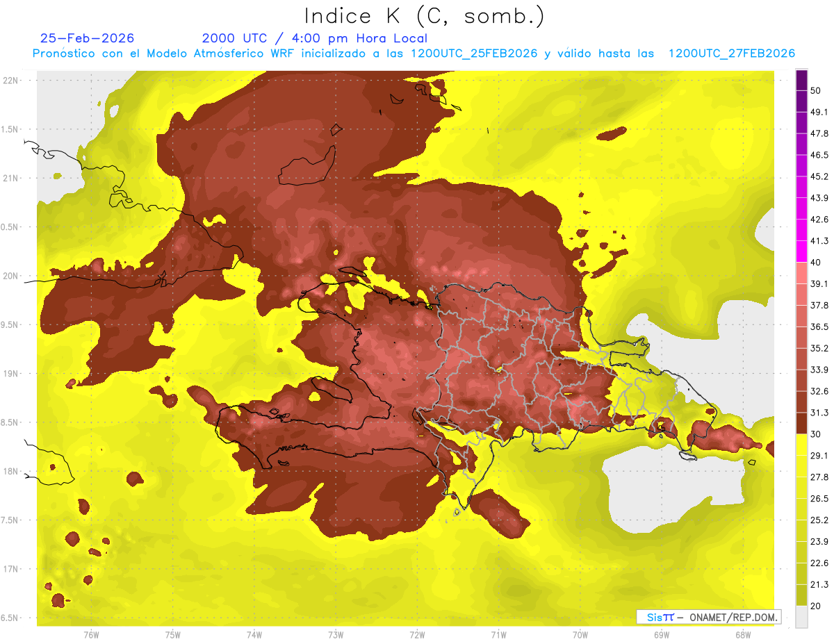Click the 1200UTC_27FEB2026 valid-until timestamp
The width and height of the screenshot is (834, 644).
(x=731, y=53)
